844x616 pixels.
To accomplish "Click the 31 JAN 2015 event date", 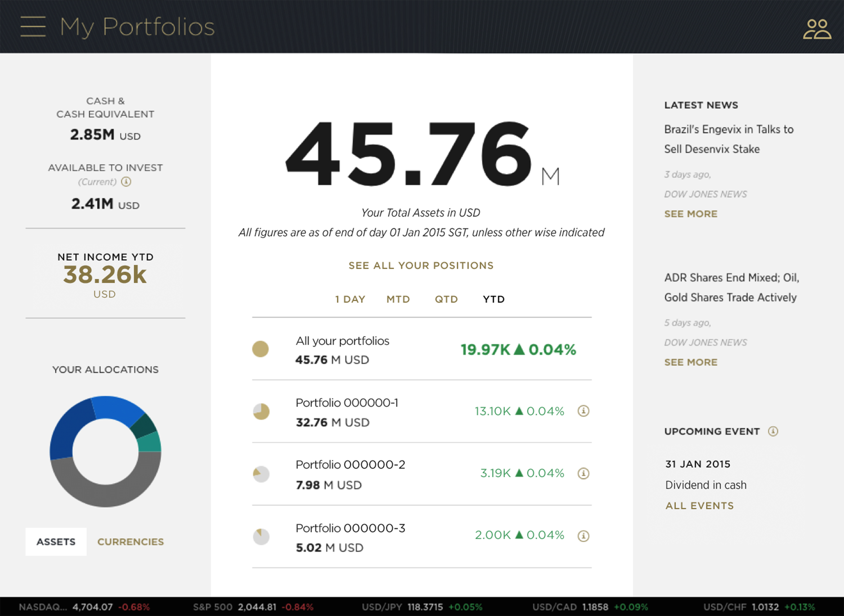I will [698, 464].
